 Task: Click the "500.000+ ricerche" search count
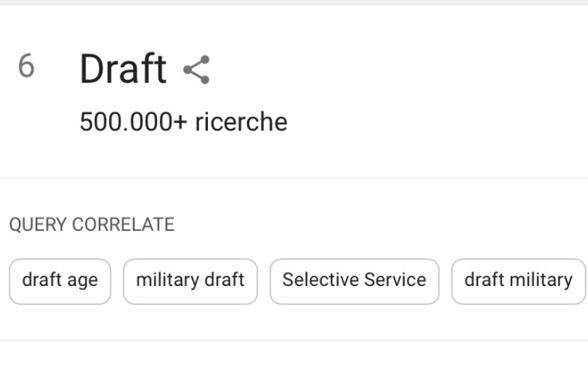[x=184, y=122]
